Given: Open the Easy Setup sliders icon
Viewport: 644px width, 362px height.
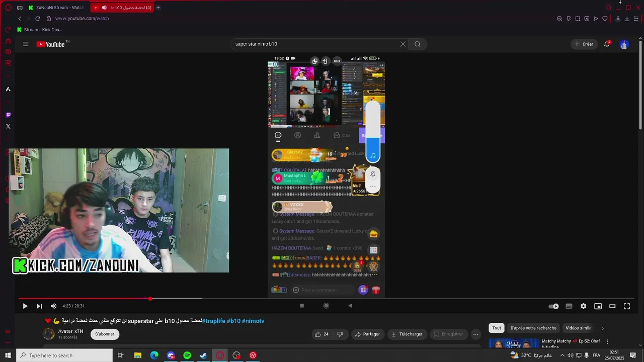Looking at the screenshot, I should [x=636, y=19].
